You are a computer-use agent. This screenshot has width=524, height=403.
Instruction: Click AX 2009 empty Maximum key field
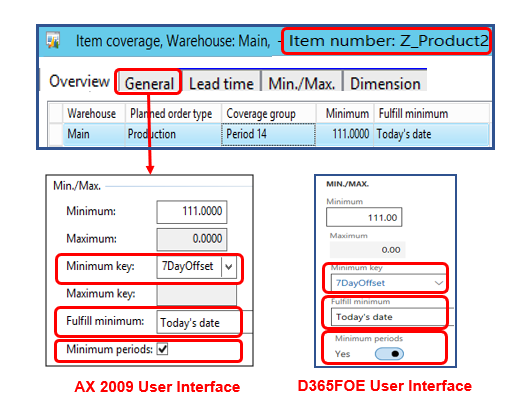pos(196,294)
